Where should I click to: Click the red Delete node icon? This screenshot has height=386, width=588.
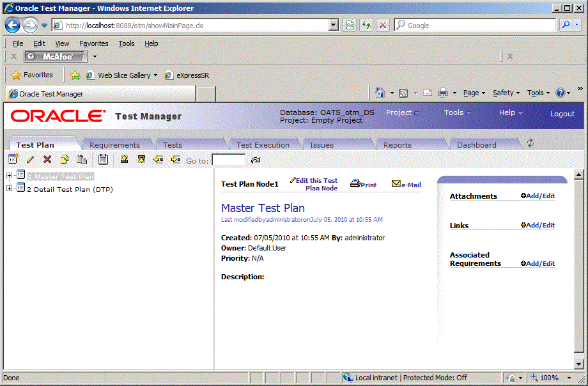pos(47,160)
